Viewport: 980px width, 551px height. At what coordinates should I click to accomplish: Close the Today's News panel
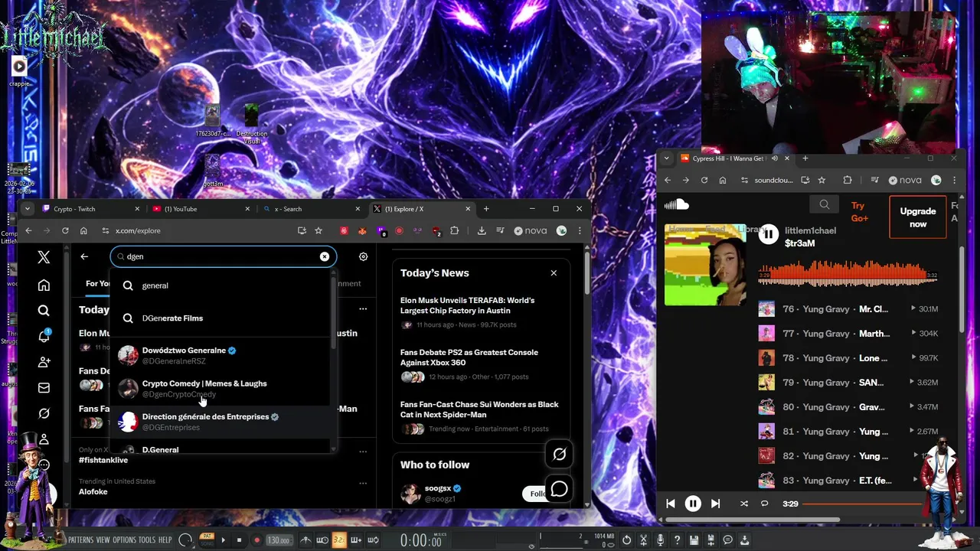point(554,273)
